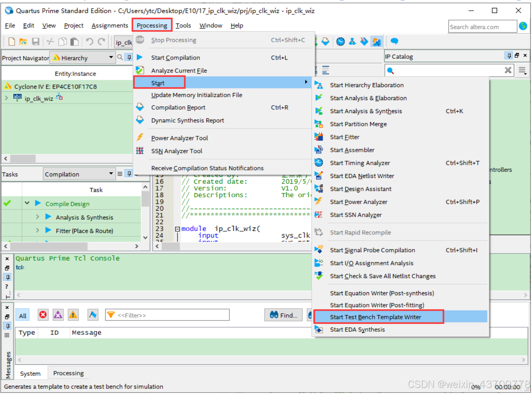Show error messages with red X filter
This screenshot has width=532, height=394.
point(43,315)
